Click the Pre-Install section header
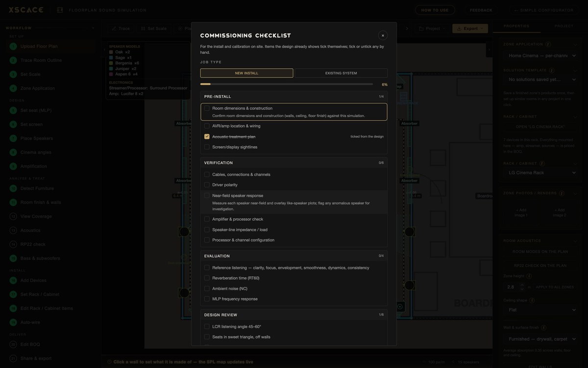The width and height of the screenshot is (588, 368). 294,97
